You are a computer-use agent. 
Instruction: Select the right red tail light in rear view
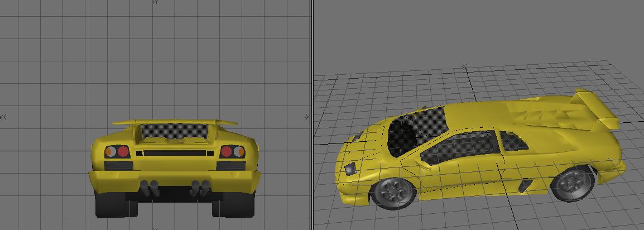(227, 151)
